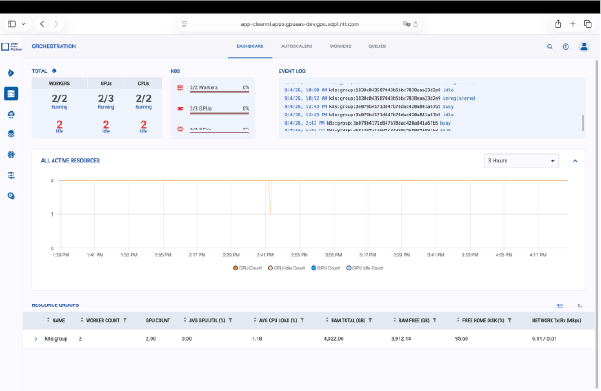Click the browser sidebar toggle icon
Screen dimensions: 601x391
[12, 24]
